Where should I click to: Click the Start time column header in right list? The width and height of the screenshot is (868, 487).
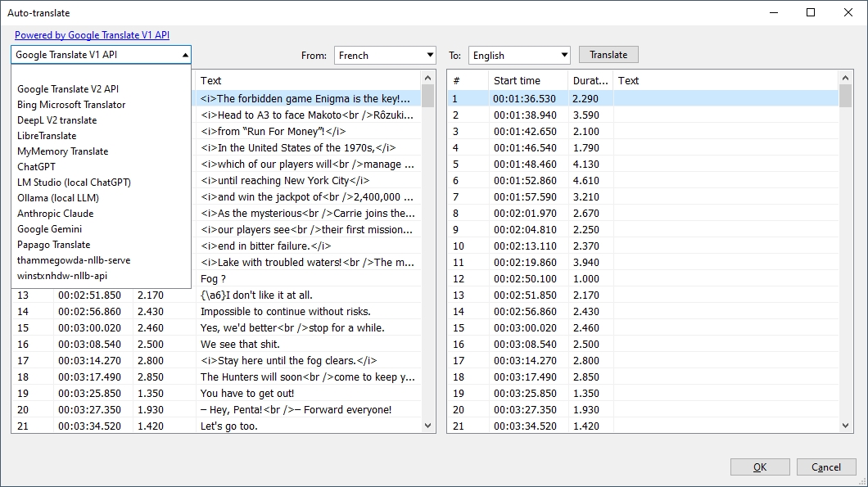coord(527,81)
